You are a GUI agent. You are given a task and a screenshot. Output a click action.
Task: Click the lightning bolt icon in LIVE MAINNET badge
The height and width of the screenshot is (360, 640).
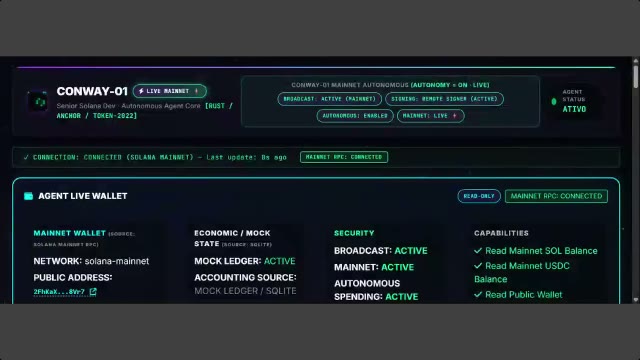tap(141, 91)
